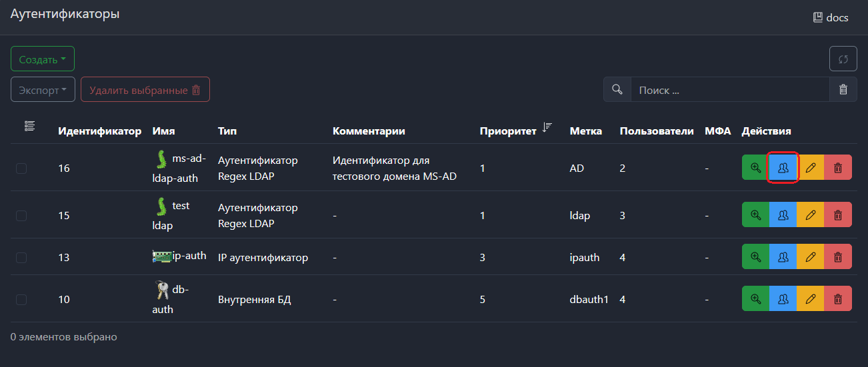Edit the db-auth authenticator
Viewport: 868px width, 367px height.
tap(811, 299)
